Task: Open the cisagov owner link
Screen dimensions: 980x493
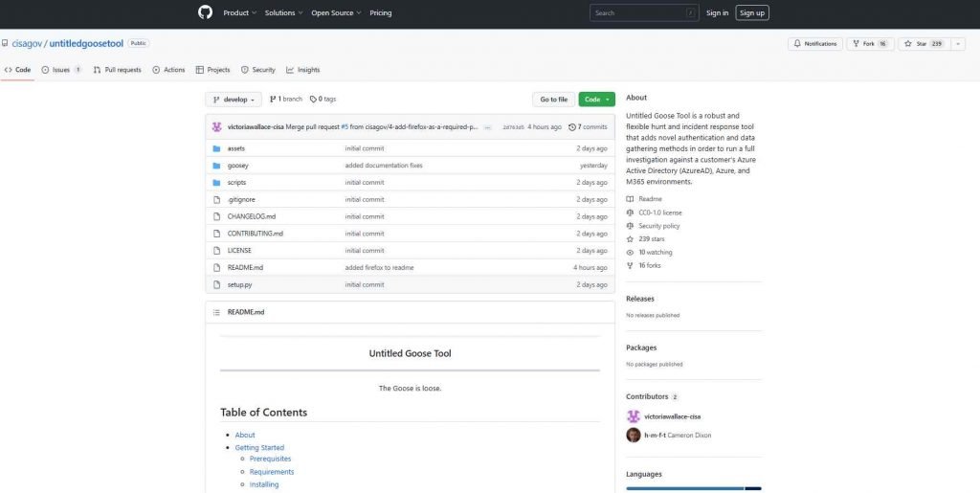Action: click(x=26, y=44)
